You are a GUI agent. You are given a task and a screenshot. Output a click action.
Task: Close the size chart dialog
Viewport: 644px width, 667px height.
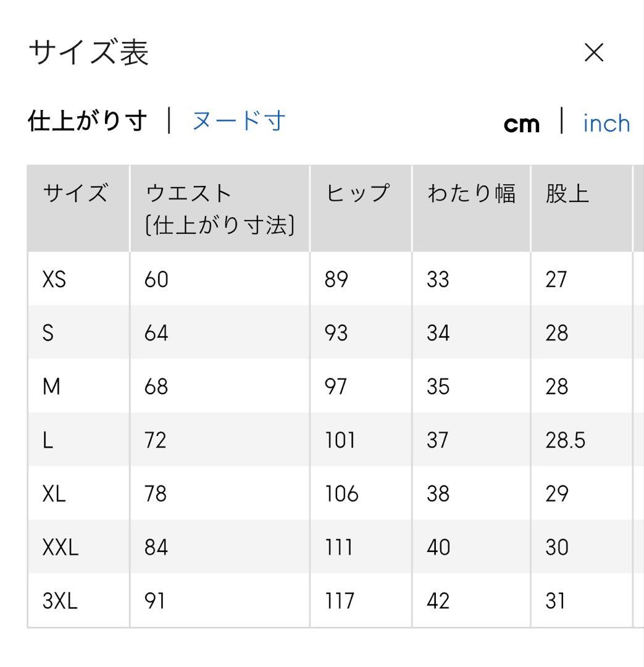[594, 53]
